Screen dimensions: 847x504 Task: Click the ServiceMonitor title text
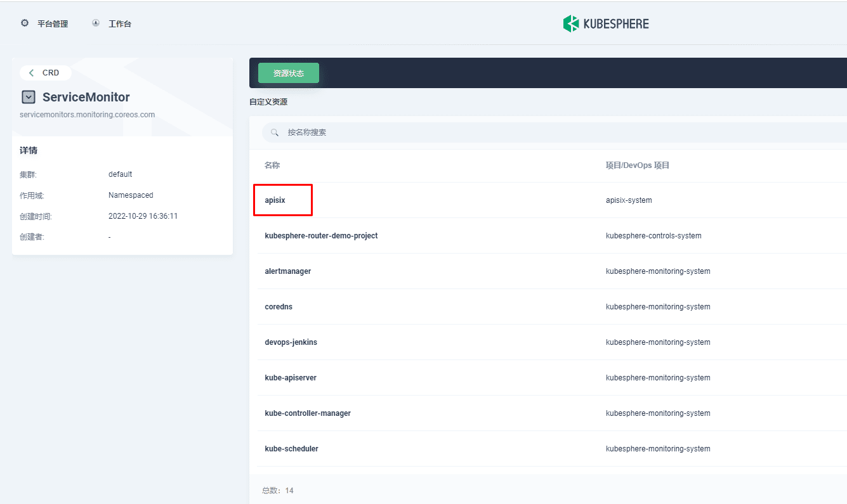point(86,97)
